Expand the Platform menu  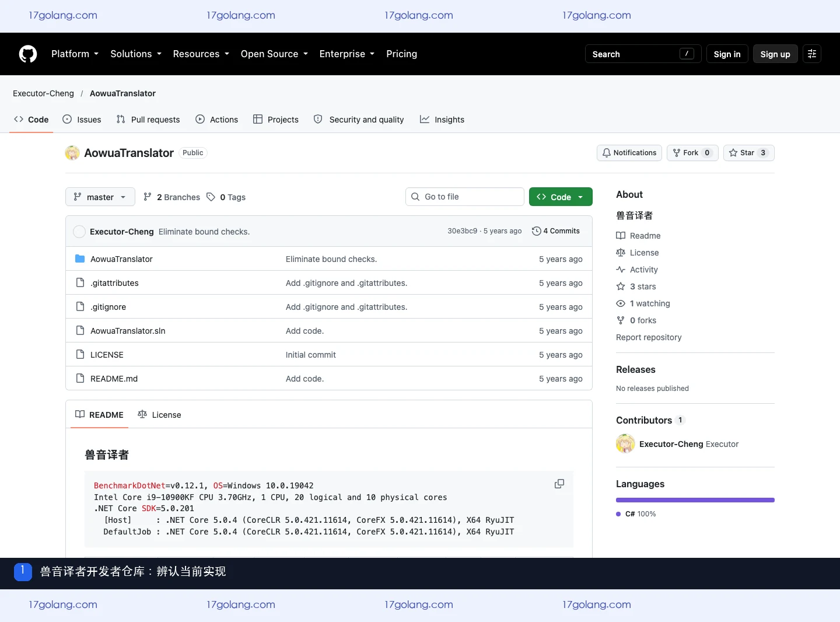[x=75, y=54]
